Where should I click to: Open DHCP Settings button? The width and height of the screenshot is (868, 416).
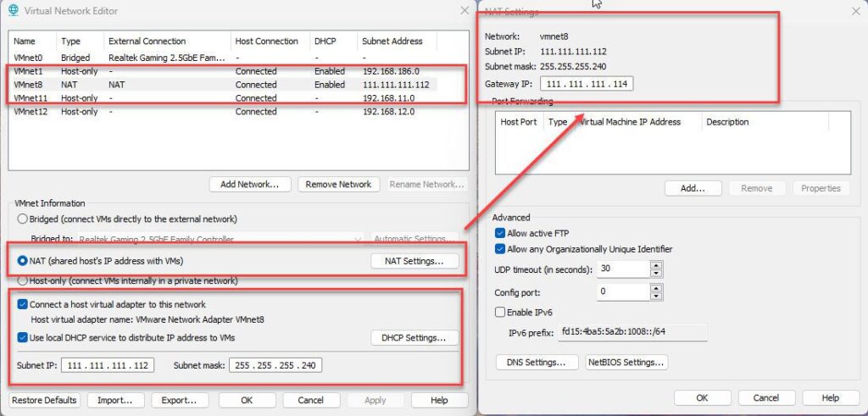[x=415, y=337]
